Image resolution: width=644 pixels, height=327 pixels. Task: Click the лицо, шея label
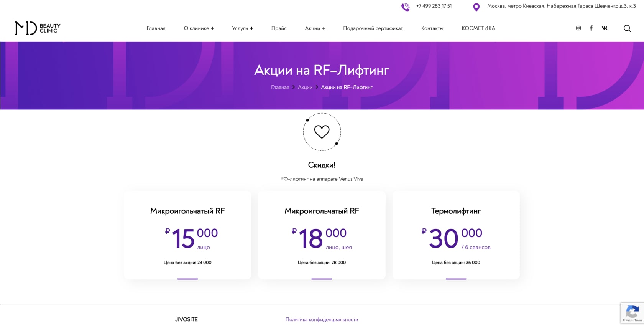(339, 248)
